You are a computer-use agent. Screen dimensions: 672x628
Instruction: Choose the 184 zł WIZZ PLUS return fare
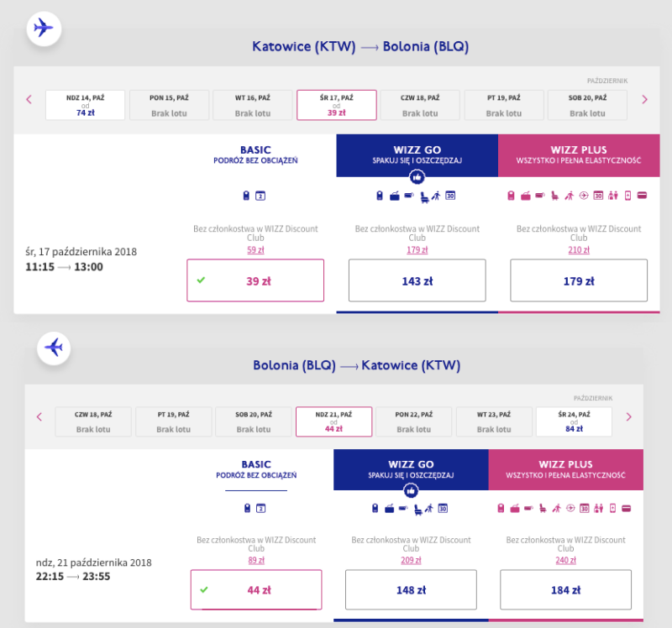(x=565, y=589)
